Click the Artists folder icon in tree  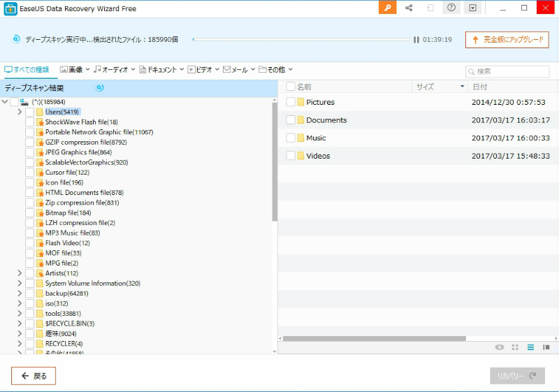pyautogui.click(x=40, y=273)
